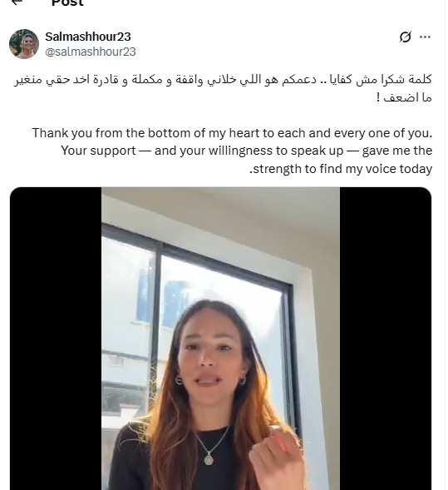Go back using the arrow beside Post
Screen dimensions: 448x490
[17, 2]
